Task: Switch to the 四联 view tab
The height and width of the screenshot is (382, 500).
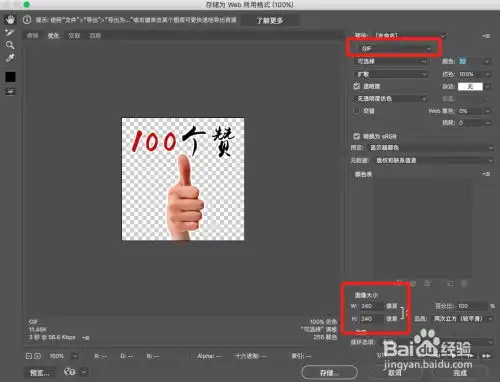Action: tap(95, 36)
